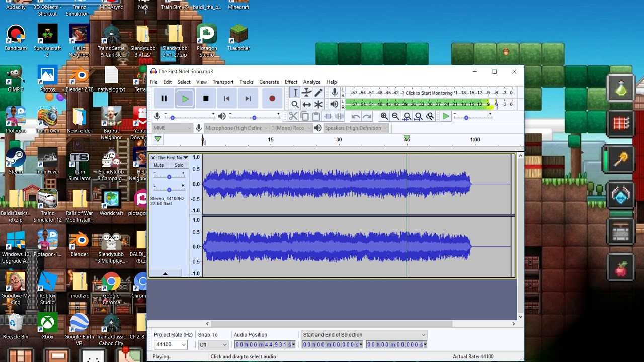Click the Play-at-speed green arrow
Viewport: 644px width, 362px height.
(446, 116)
